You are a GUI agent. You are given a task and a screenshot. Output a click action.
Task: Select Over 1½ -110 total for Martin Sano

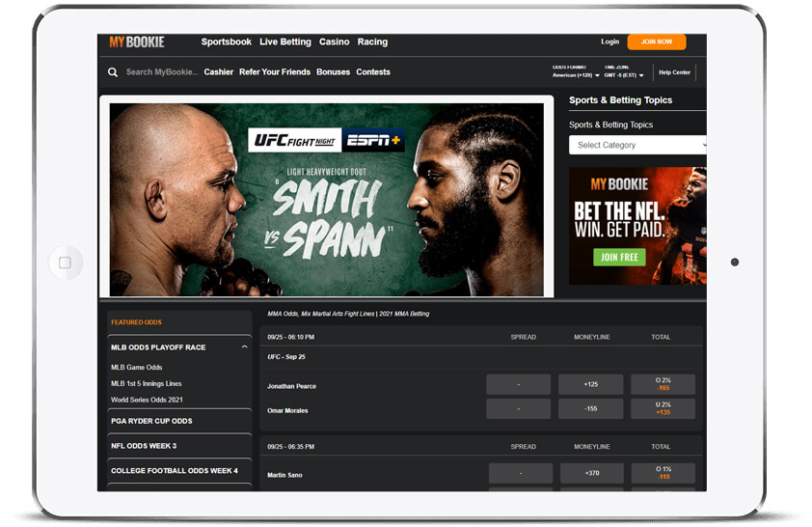tap(663, 473)
